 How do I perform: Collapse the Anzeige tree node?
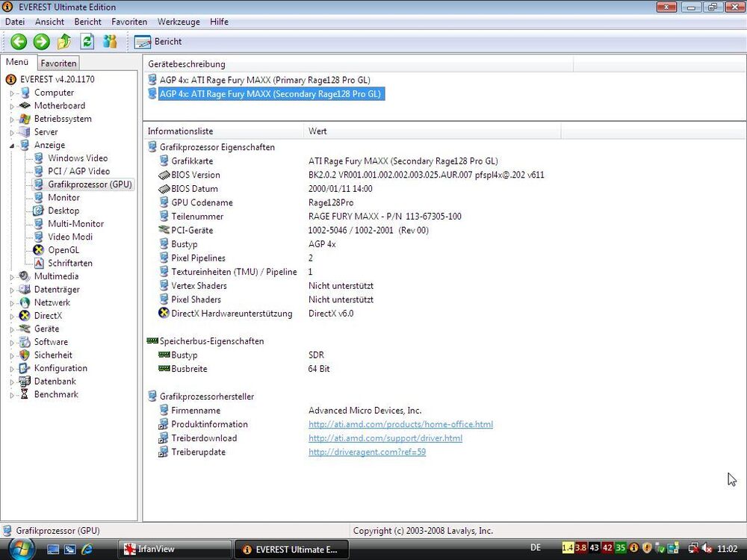[x=12, y=146]
